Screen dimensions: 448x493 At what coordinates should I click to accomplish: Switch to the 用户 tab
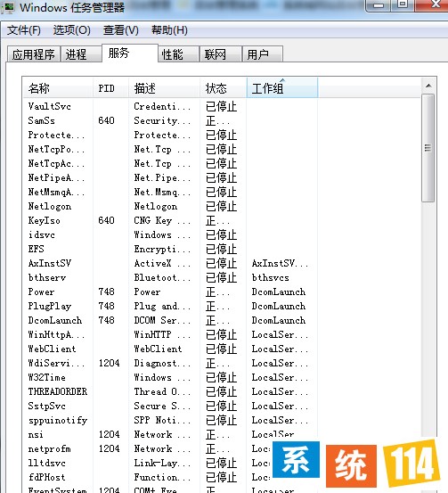[x=263, y=54]
